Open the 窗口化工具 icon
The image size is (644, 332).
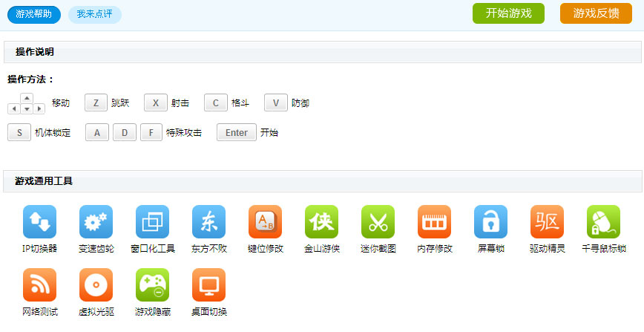[x=152, y=222]
